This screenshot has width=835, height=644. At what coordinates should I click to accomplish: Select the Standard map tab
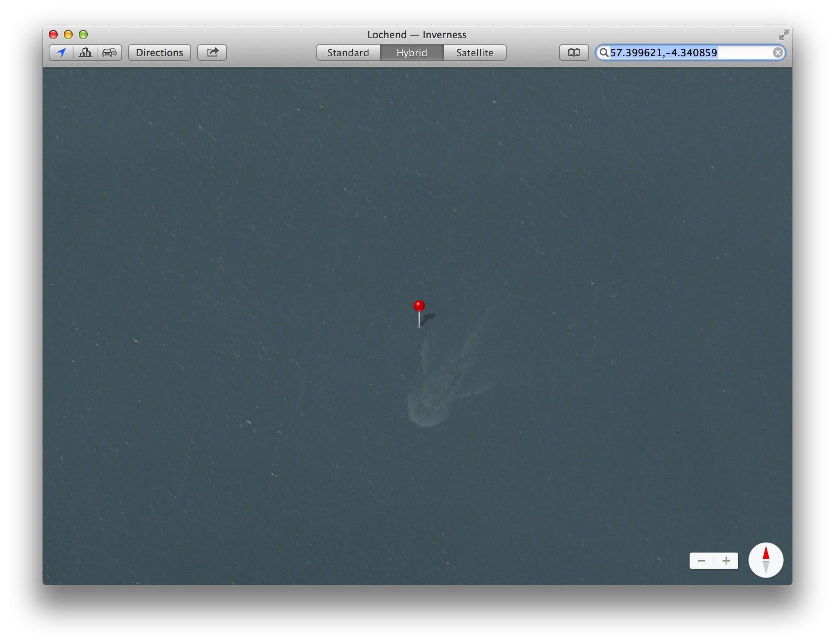point(348,52)
